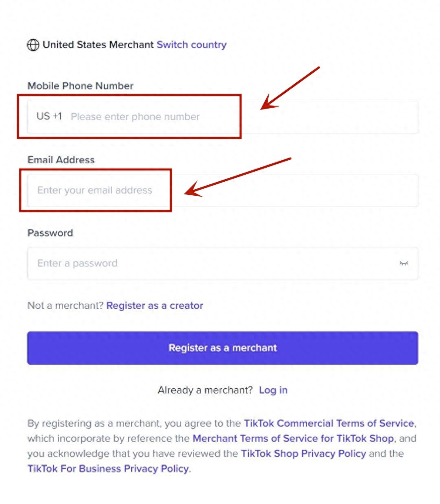Click the Password field label

[x=50, y=233]
